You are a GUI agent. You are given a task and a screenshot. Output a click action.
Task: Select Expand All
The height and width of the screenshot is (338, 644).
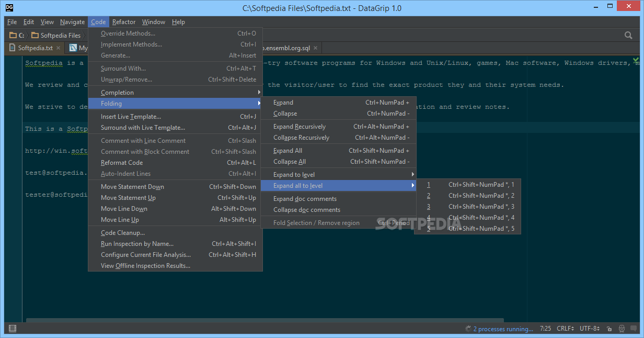point(338,151)
